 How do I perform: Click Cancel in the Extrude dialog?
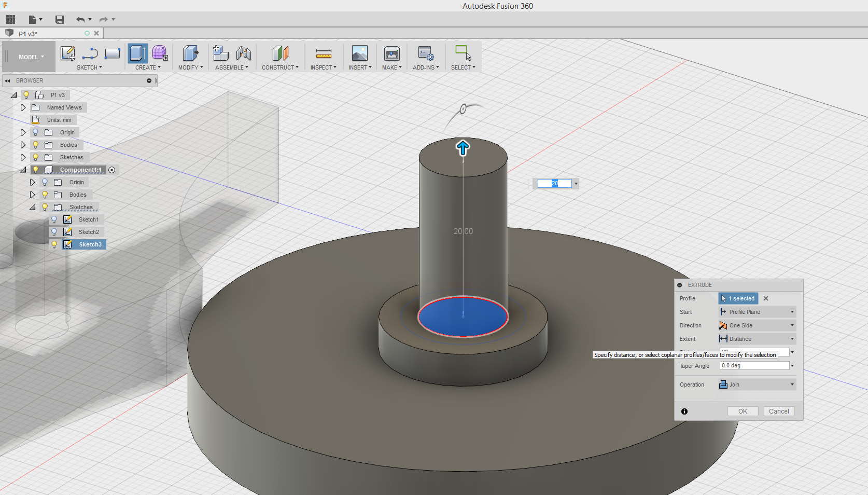tap(779, 411)
